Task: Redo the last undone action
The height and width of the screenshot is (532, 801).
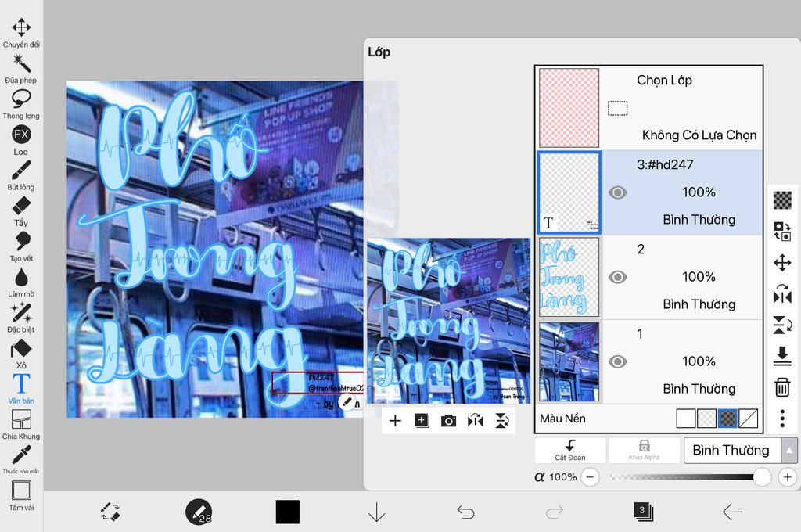Action: pyautogui.click(x=555, y=512)
